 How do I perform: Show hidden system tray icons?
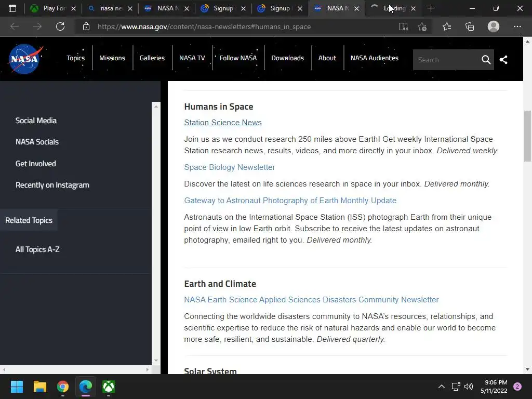[x=442, y=387]
